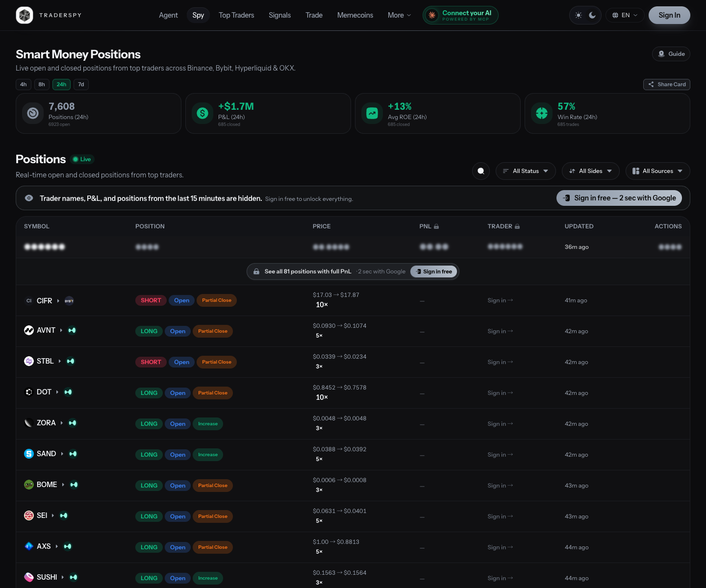Screen dimensions: 706x588
Task: Click the eye icon in hidden-data banner
Action: tap(29, 198)
